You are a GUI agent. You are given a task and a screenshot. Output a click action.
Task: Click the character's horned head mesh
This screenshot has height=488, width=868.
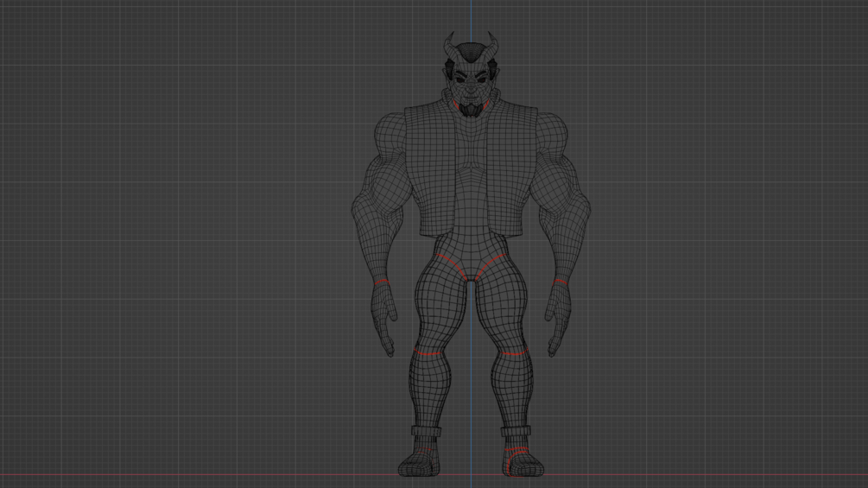tap(471, 74)
